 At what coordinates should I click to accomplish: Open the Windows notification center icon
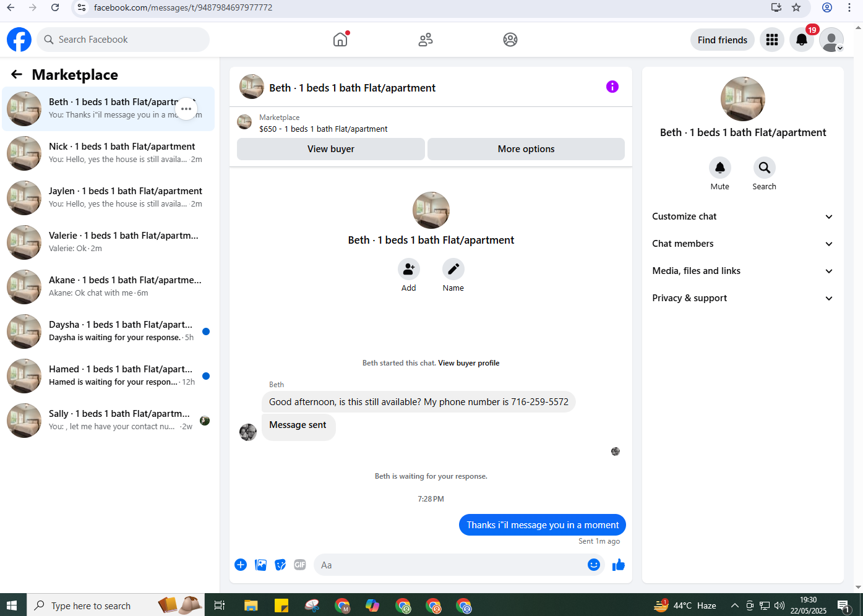[x=843, y=605]
